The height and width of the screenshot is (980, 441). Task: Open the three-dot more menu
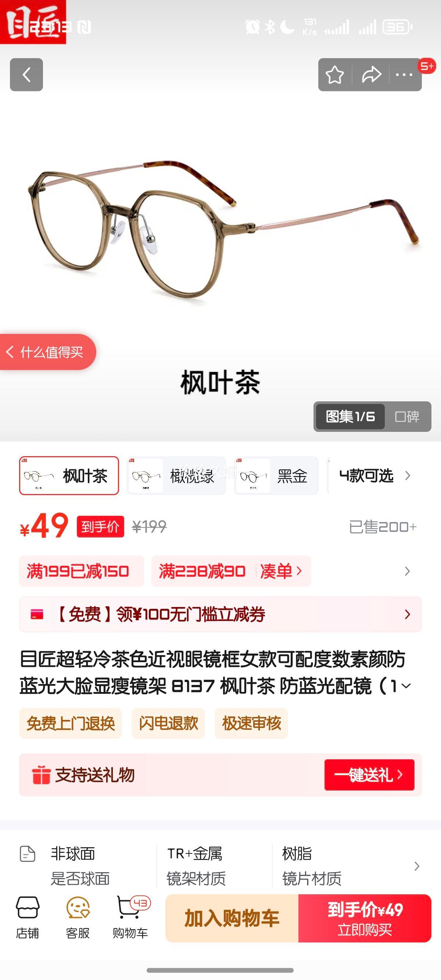point(404,75)
